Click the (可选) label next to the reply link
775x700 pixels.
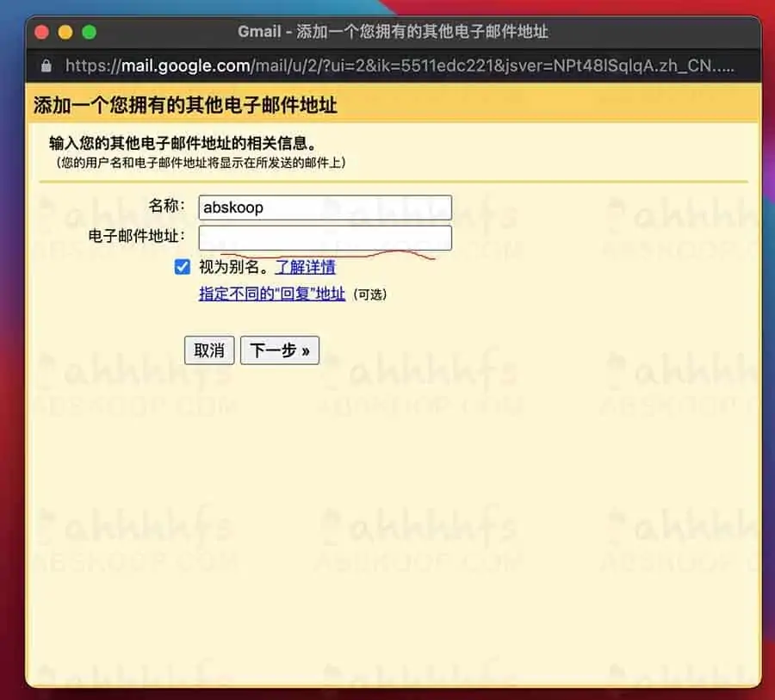coord(372,294)
